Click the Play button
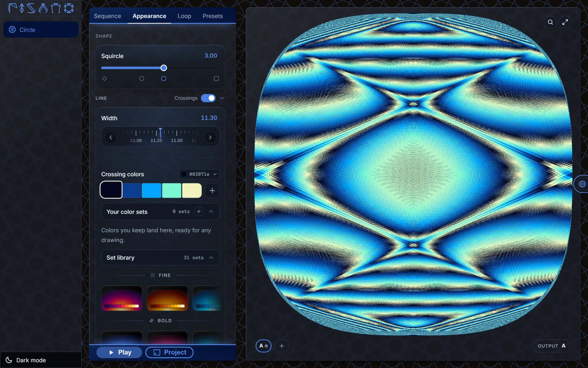 point(119,352)
